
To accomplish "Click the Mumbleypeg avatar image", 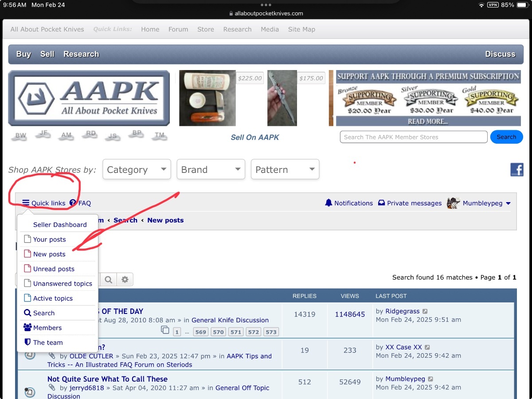I will pyautogui.click(x=453, y=203).
